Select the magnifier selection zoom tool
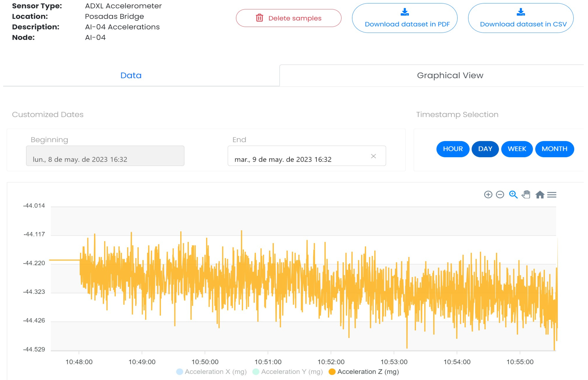 click(x=513, y=194)
